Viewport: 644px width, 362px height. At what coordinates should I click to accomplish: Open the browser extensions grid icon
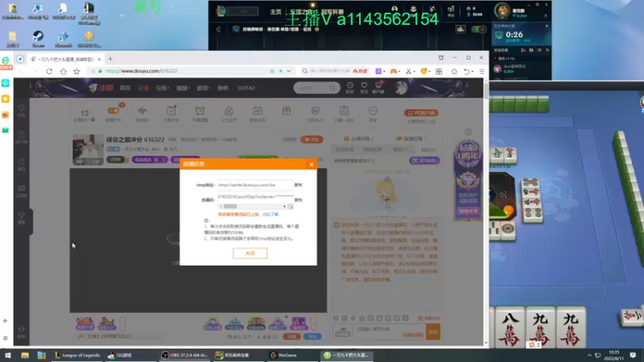(x=439, y=72)
